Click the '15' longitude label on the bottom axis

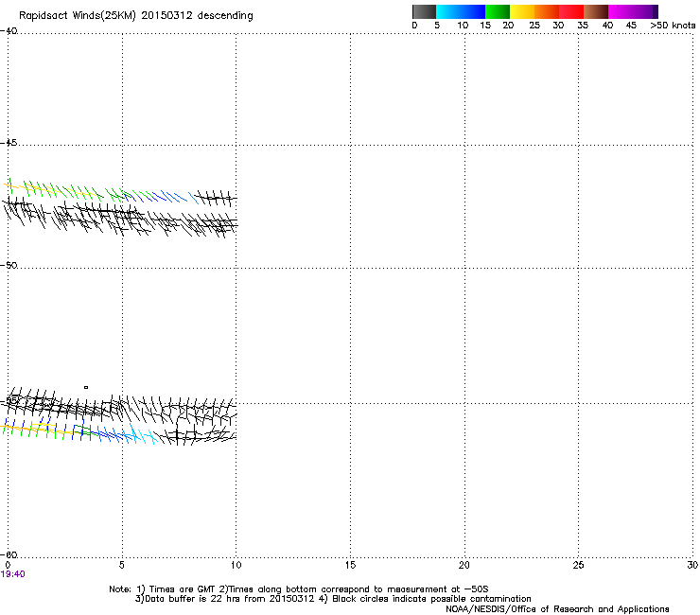click(350, 566)
